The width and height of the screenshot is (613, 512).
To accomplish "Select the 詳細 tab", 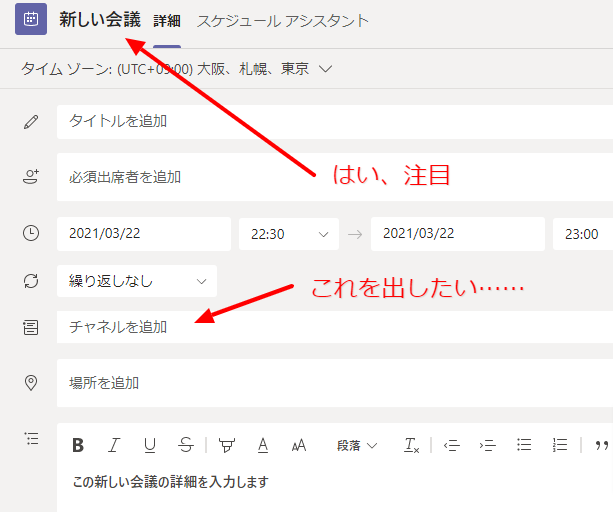I will point(167,20).
